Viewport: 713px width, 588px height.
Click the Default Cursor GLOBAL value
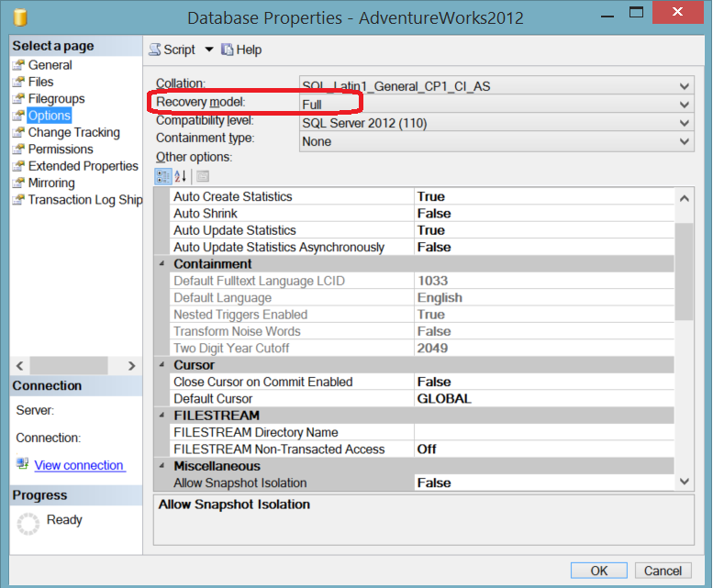(x=444, y=398)
